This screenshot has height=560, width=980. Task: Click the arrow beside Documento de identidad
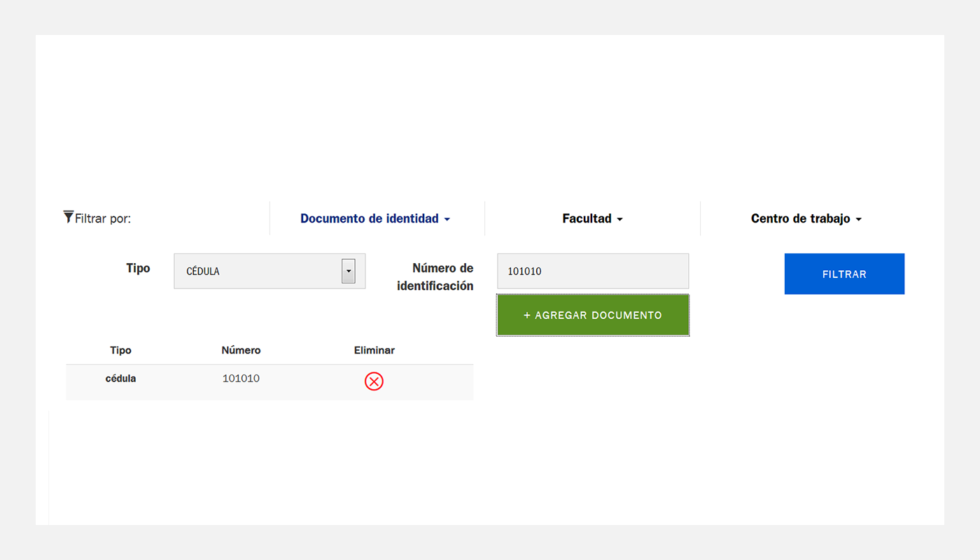447,219
